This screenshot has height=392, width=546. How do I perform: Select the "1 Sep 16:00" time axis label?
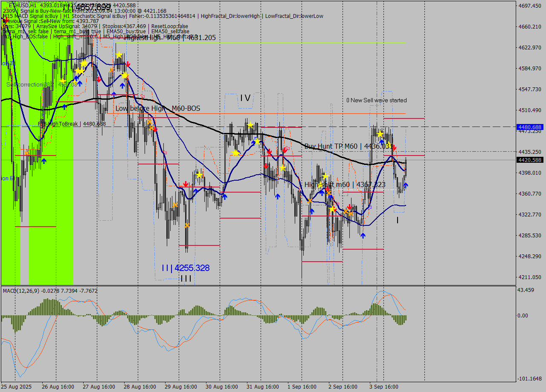(x=303, y=387)
